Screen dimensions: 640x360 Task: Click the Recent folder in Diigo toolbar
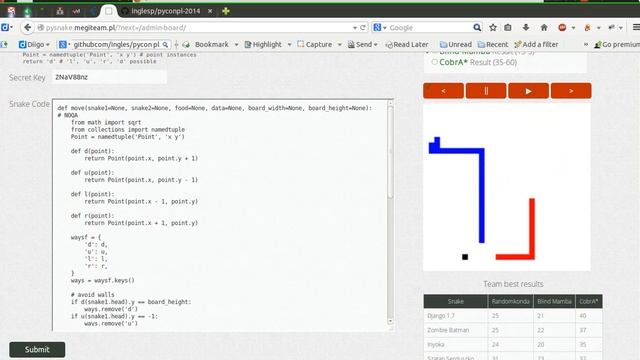coord(493,44)
